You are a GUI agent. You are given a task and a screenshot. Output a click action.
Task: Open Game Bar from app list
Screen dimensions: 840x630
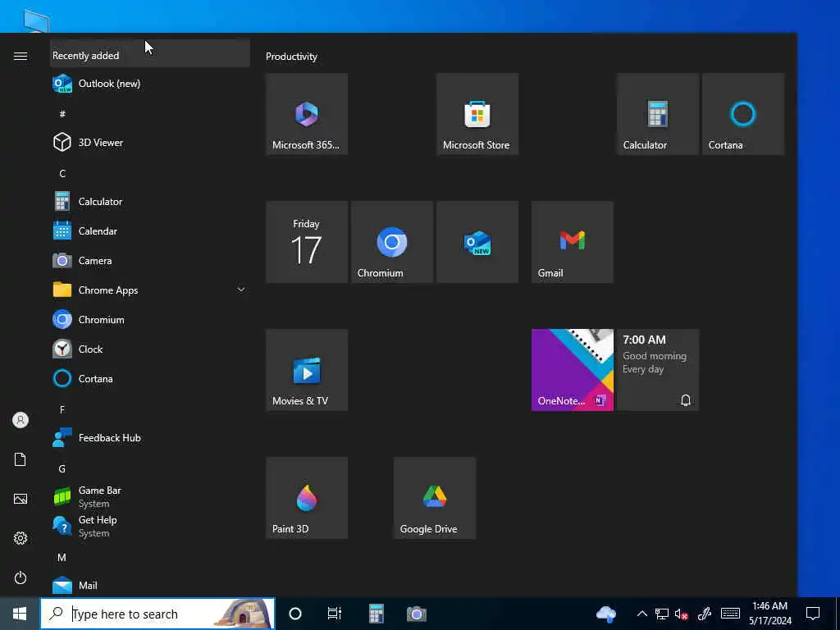click(x=150, y=496)
